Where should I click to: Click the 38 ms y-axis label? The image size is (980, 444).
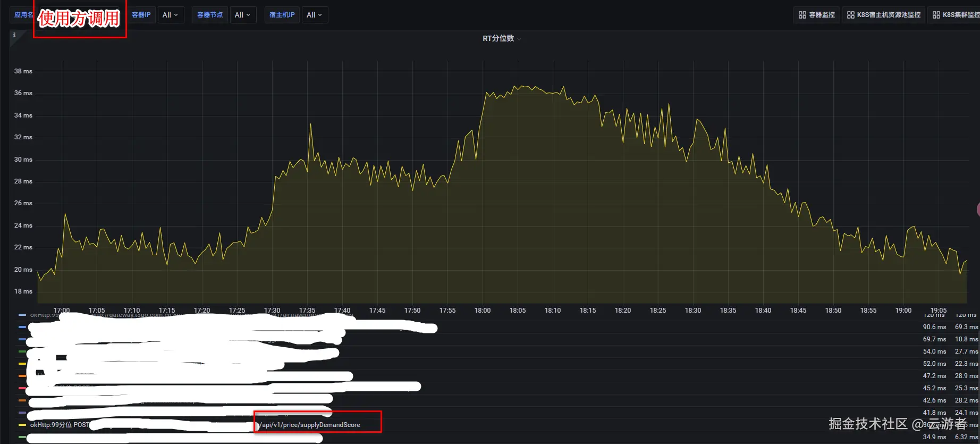(23, 71)
